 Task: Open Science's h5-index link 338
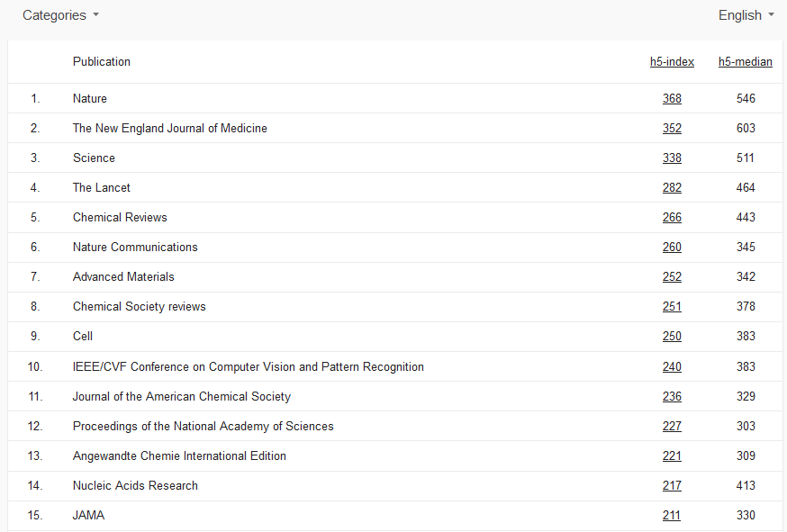[672, 158]
